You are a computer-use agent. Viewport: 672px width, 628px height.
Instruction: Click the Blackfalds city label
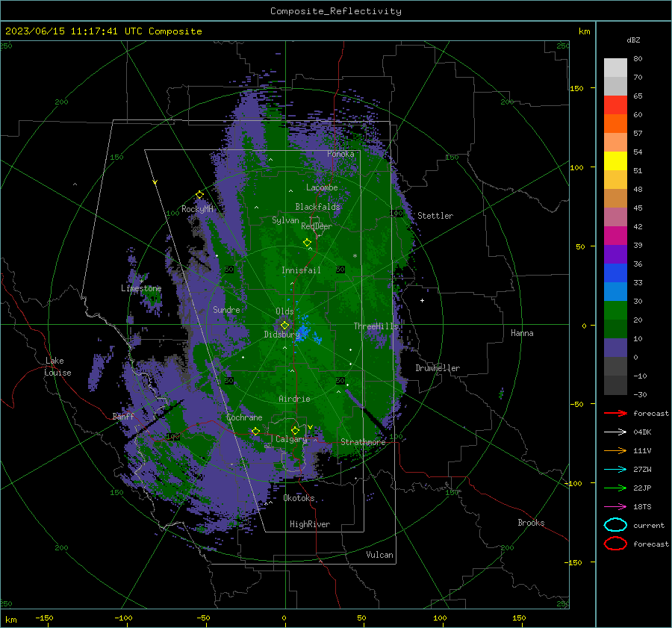317,207
